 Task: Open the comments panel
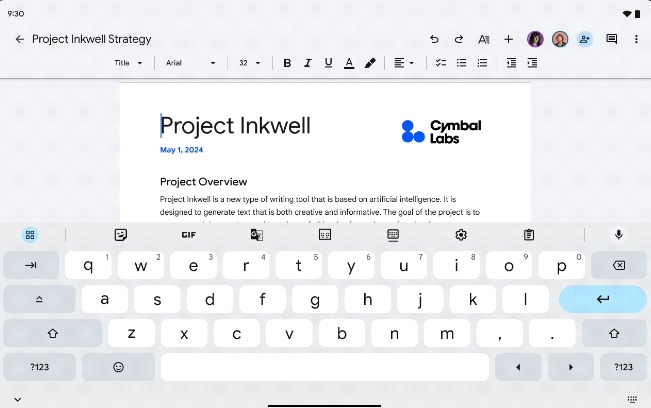click(612, 39)
